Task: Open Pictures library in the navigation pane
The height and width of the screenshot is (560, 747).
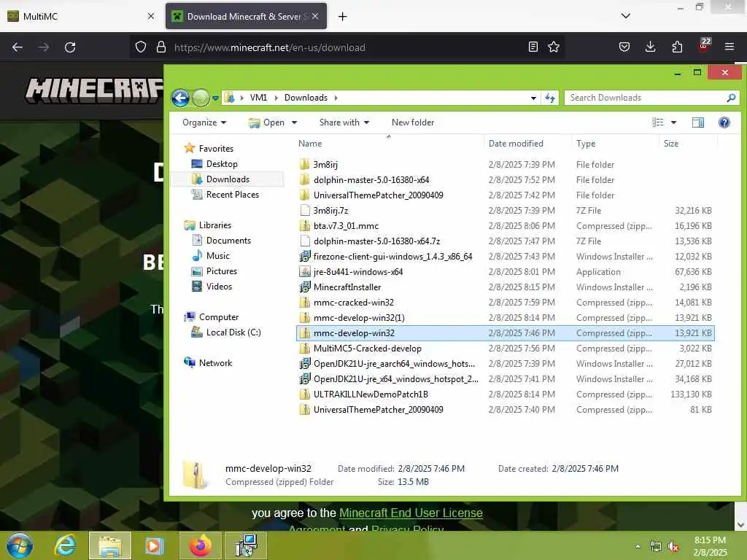Action: (x=222, y=271)
